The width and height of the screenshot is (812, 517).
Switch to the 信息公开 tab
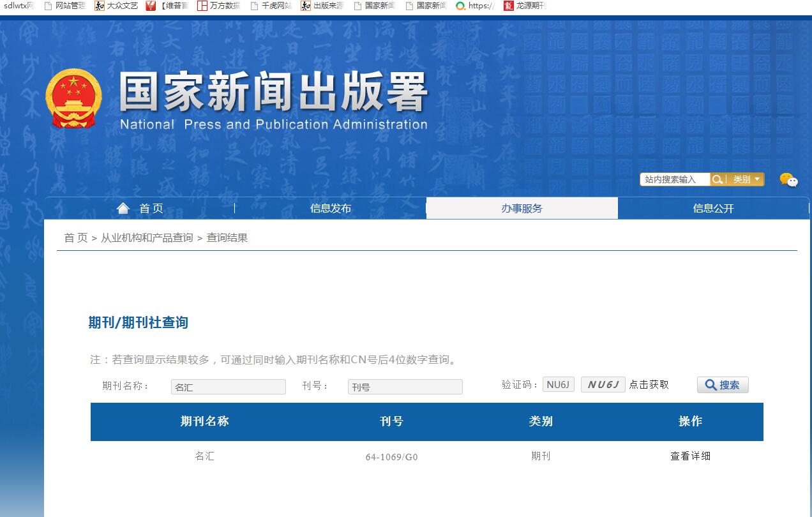pyautogui.click(x=712, y=207)
